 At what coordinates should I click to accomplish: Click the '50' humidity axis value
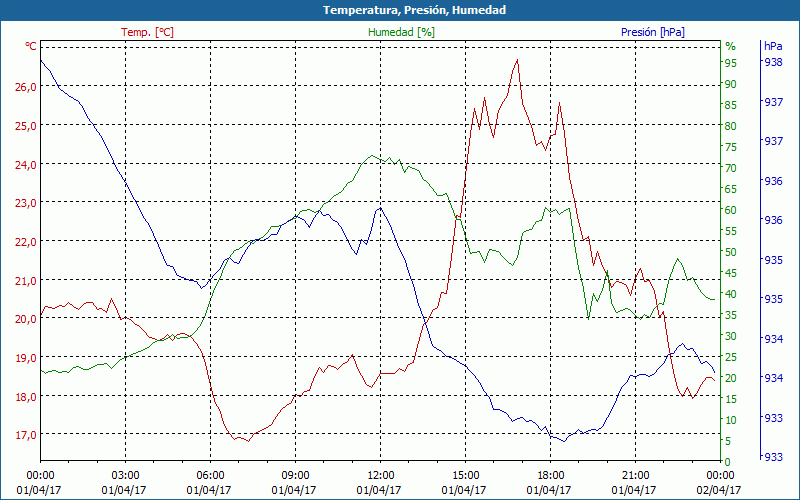[731, 252]
